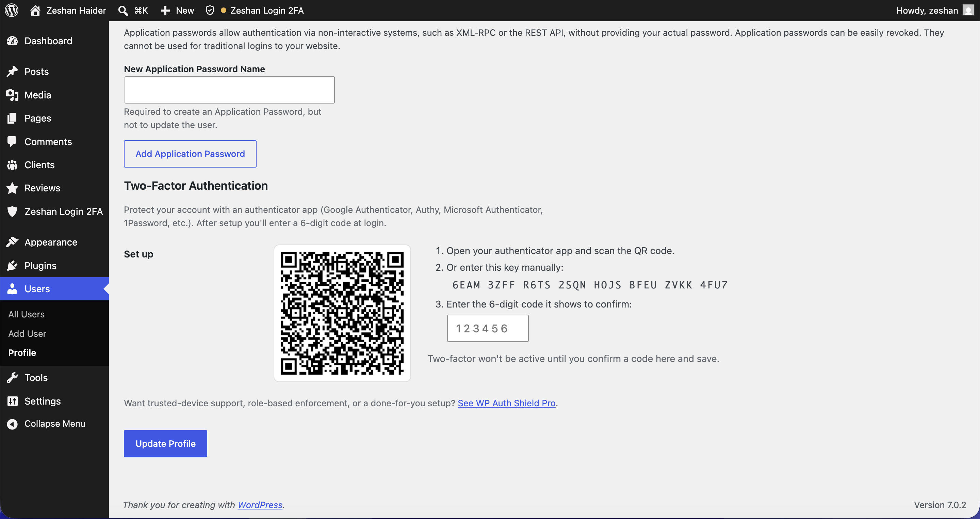This screenshot has width=980, height=519.
Task: Click the Pages icon in sidebar
Action: (x=12, y=118)
